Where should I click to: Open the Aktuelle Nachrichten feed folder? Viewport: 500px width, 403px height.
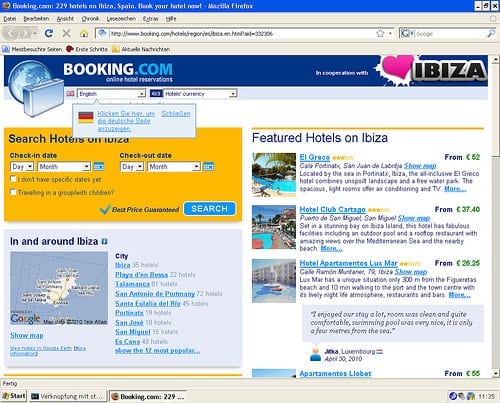(x=141, y=49)
